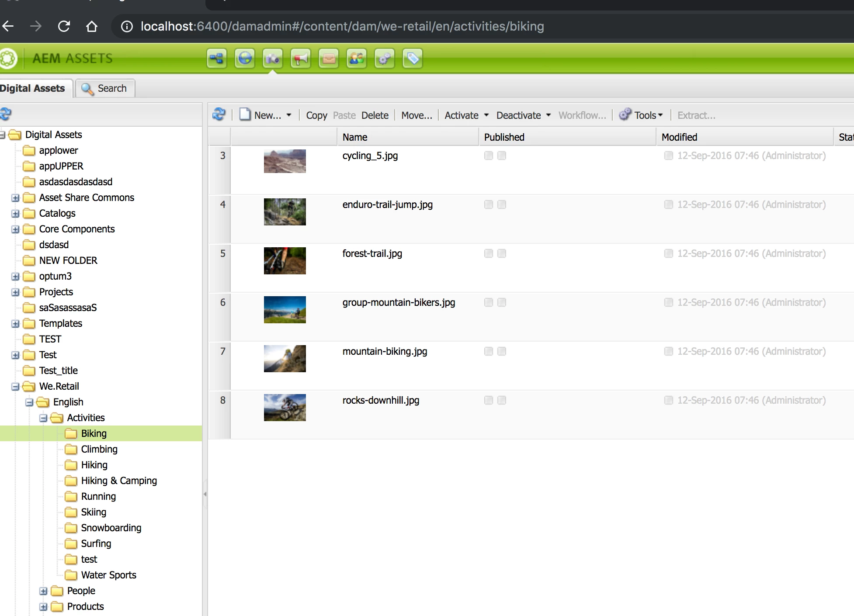The height and width of the screenshot is (616, 854).
Task: Open the Users and groups icon
Action: (x=357, y=59)
